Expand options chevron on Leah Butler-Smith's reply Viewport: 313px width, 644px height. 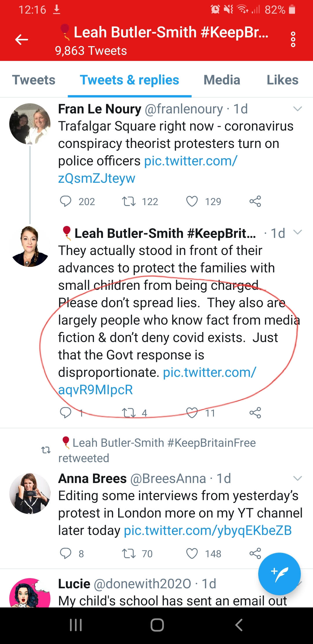[x=298, y=232]
